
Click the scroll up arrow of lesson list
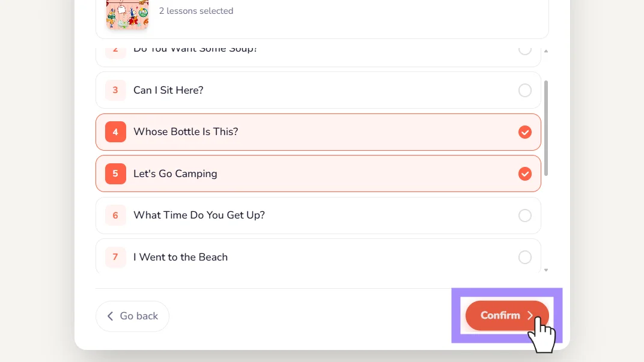pyautogui.click(x=546, y=51)
